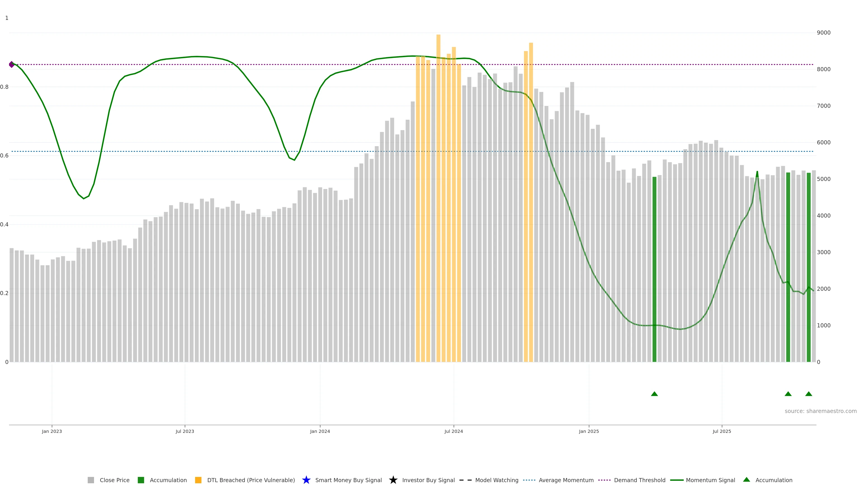Click the dotted Average Momentum legend line
The image size is (868, 488).
coord(529,480)
